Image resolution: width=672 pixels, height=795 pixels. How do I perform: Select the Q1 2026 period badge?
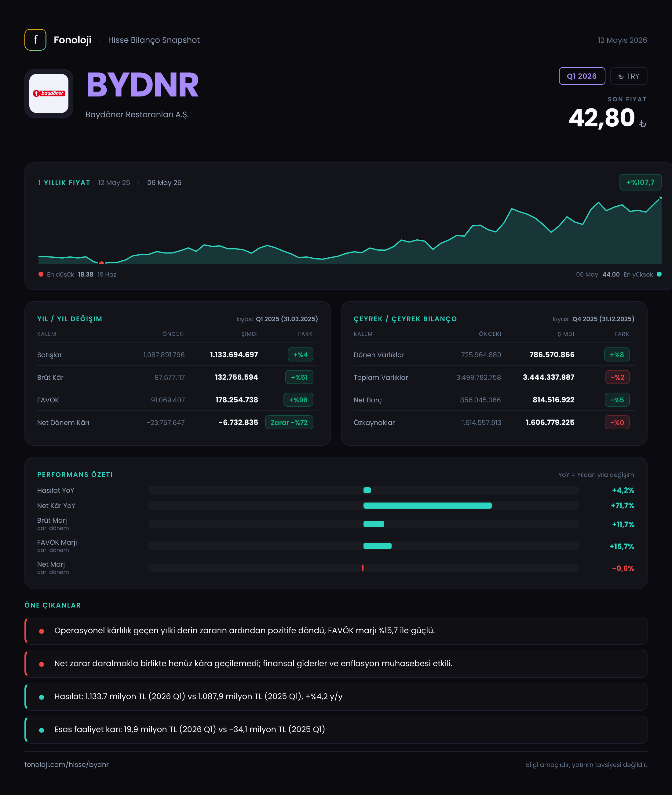[x=582, y=76]
